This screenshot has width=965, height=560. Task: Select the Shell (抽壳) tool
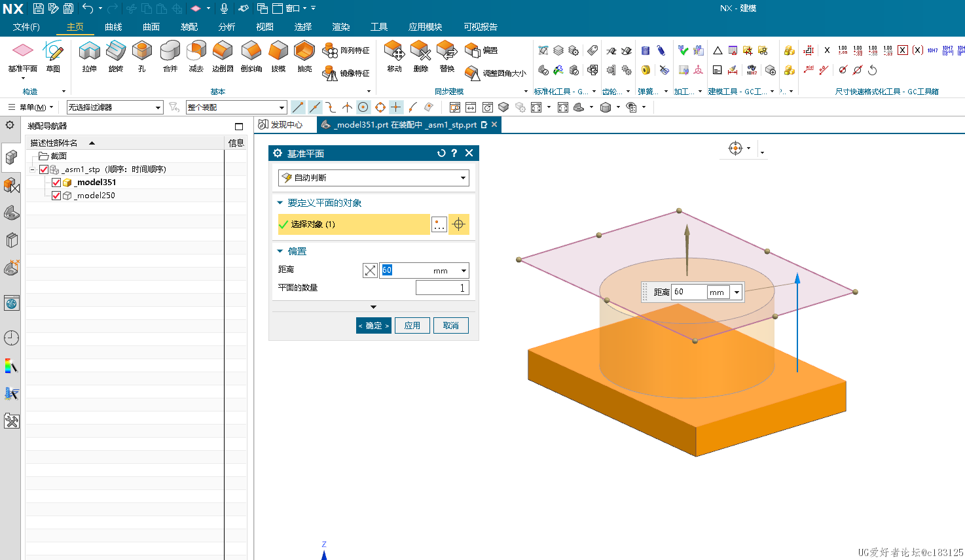[x=304, y=56]
